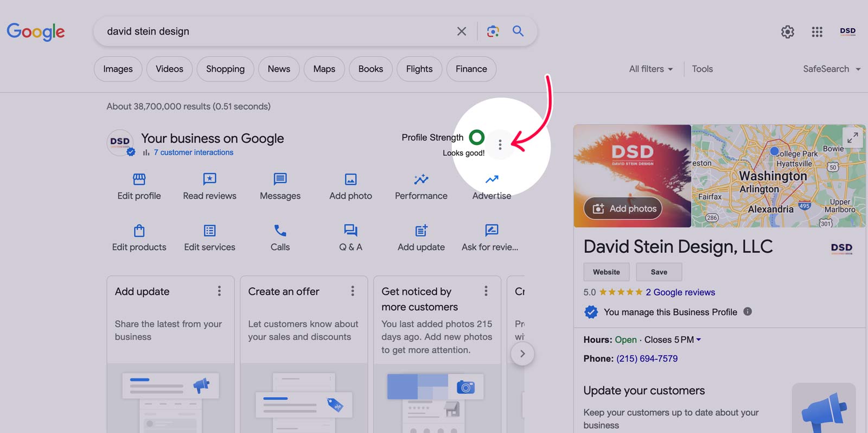The width and height of the screenshot is (868, 433).
Task: Click Add photo icon
Action: pos(350,179)
